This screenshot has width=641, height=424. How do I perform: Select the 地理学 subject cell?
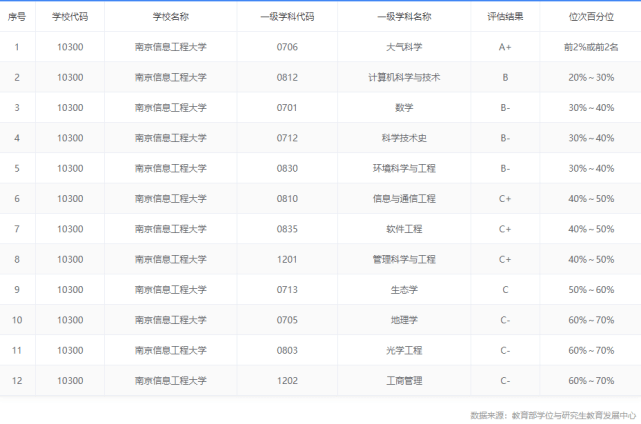tap(404, 320)
